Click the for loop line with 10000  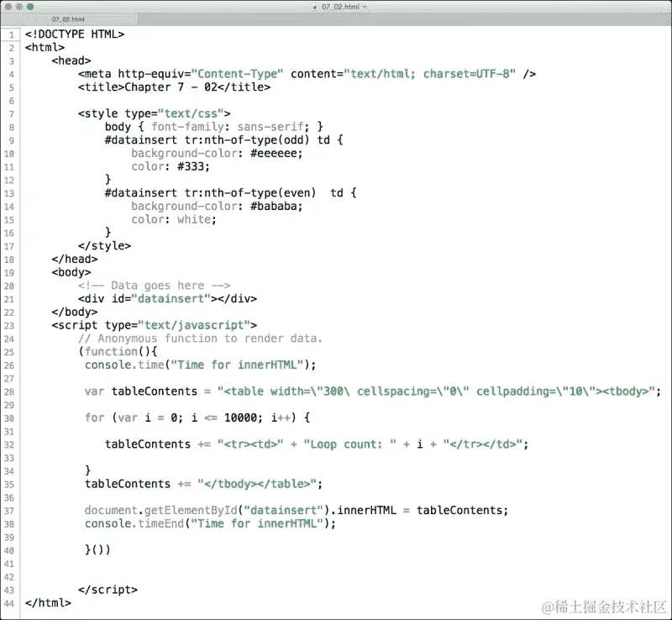click(197, 418)
